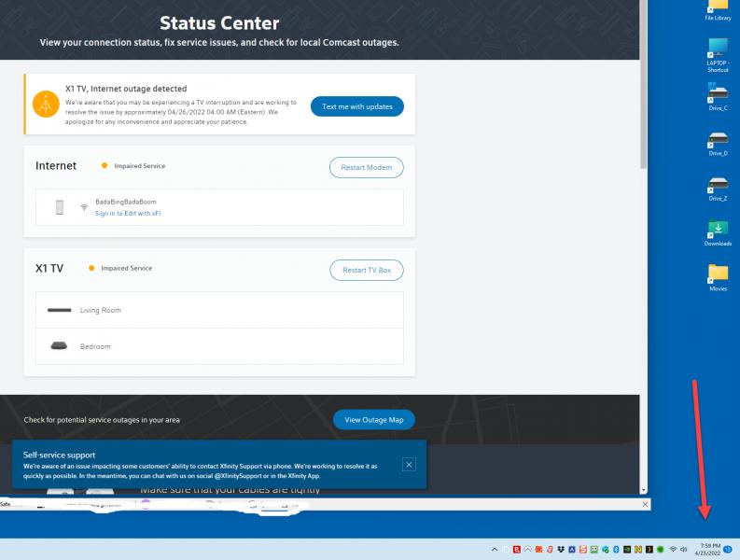The height and width of the screenshot is (560, 740).
Task: Select the Downloads desktop shortcut
Action: [x=718, y=233]
